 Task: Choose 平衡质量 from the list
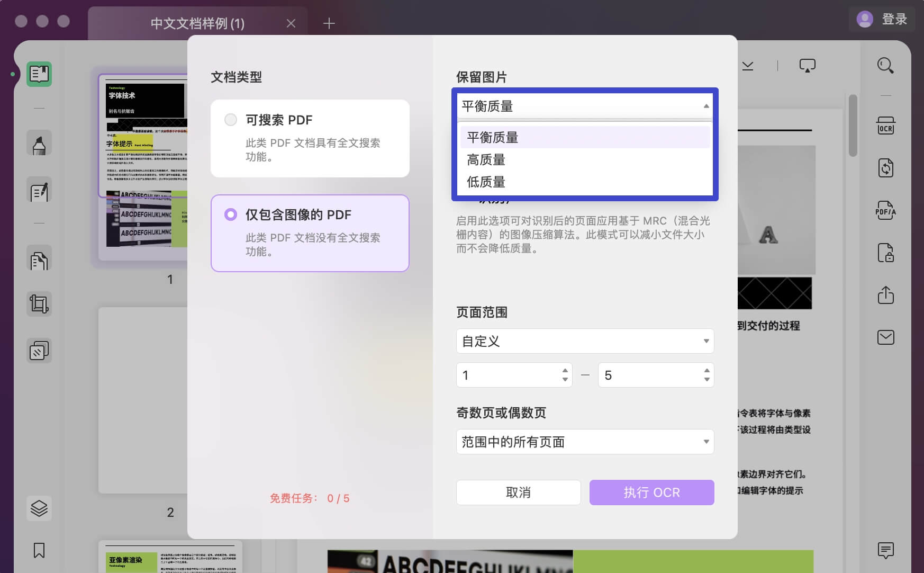click(x=585, y=138)
